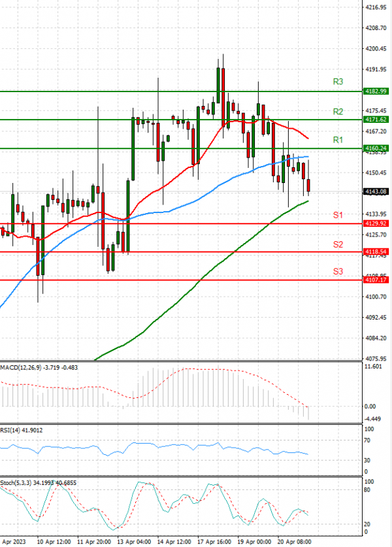Screen dimensions: 392x547
Task: Click the MACD(12,26,9) indicator label
Action: coord(39,367)
